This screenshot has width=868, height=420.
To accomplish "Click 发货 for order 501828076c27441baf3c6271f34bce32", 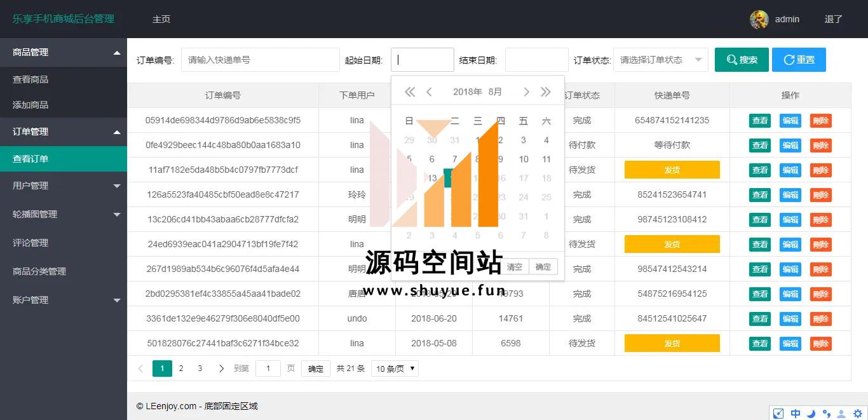I will [672, 343].
